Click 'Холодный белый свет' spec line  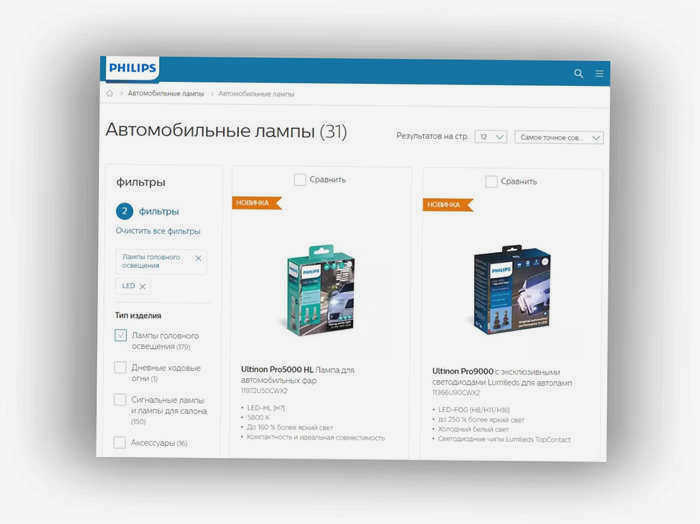pyautogui.click(x=473, y=429)
